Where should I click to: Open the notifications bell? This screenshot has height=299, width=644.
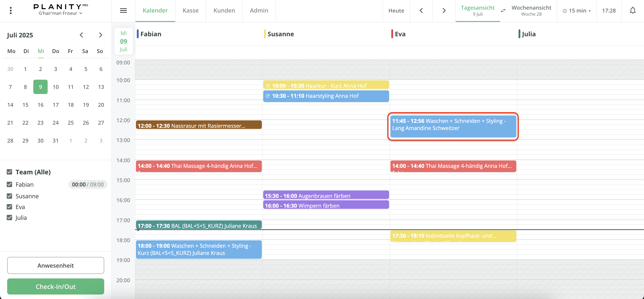click(x=633, y=11)
